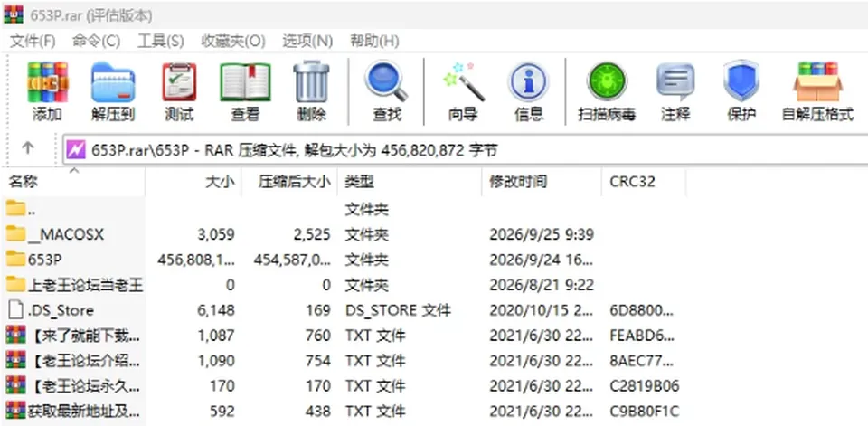Open the 工具(S) menu

[161, 41]
